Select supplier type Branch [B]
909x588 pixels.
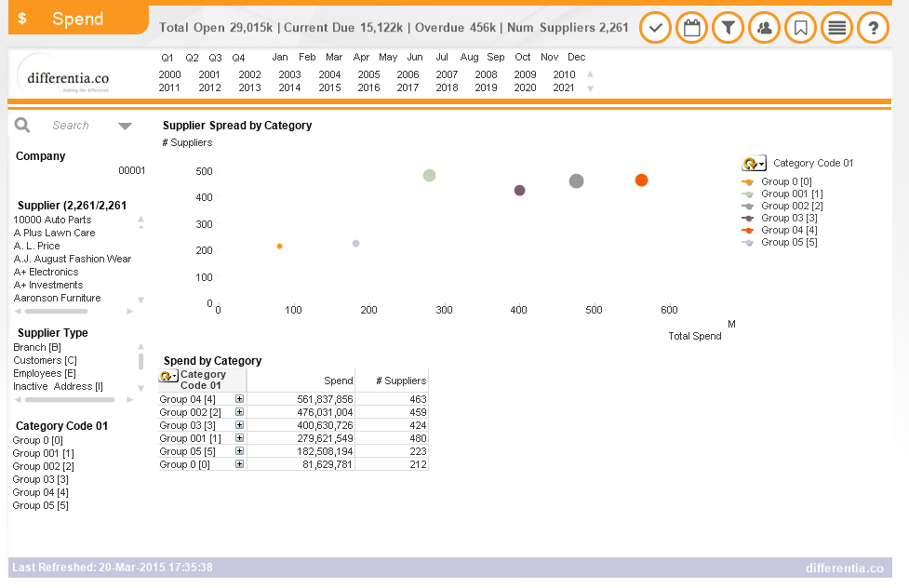click(x=37, y=347)
